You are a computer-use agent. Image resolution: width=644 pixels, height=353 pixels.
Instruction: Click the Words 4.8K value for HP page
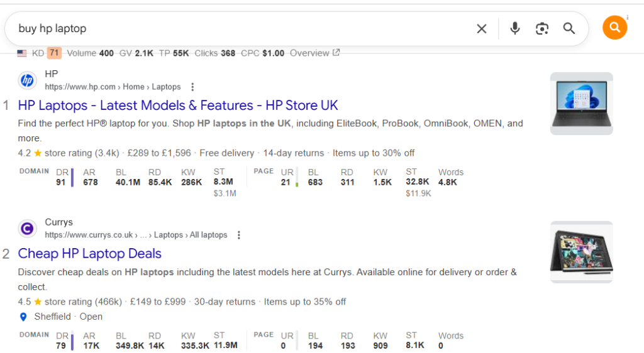pos(448,182)
